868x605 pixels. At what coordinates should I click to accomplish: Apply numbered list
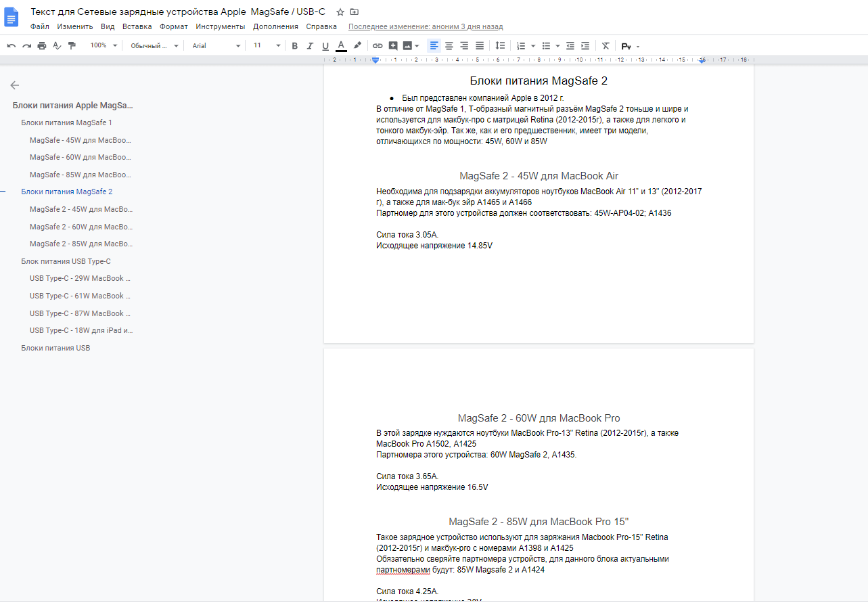tap(521, 46)
